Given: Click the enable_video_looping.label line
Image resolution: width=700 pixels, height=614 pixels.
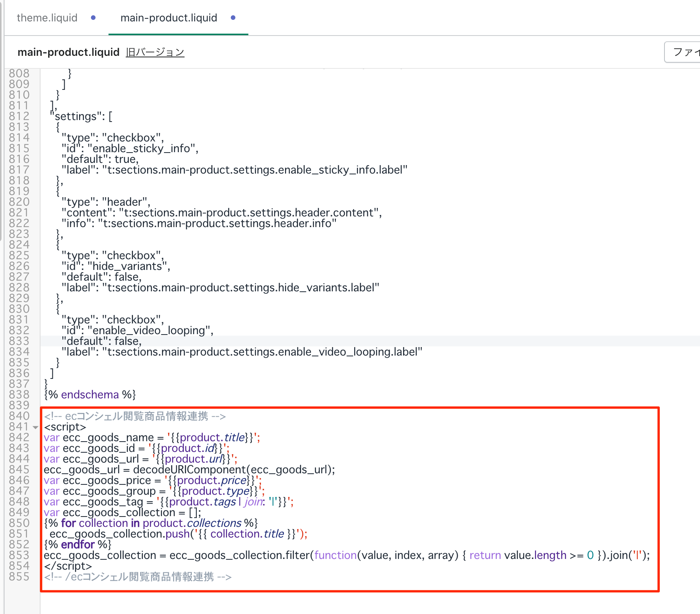Looking at the screenshot, I should (x=242, y=351).
